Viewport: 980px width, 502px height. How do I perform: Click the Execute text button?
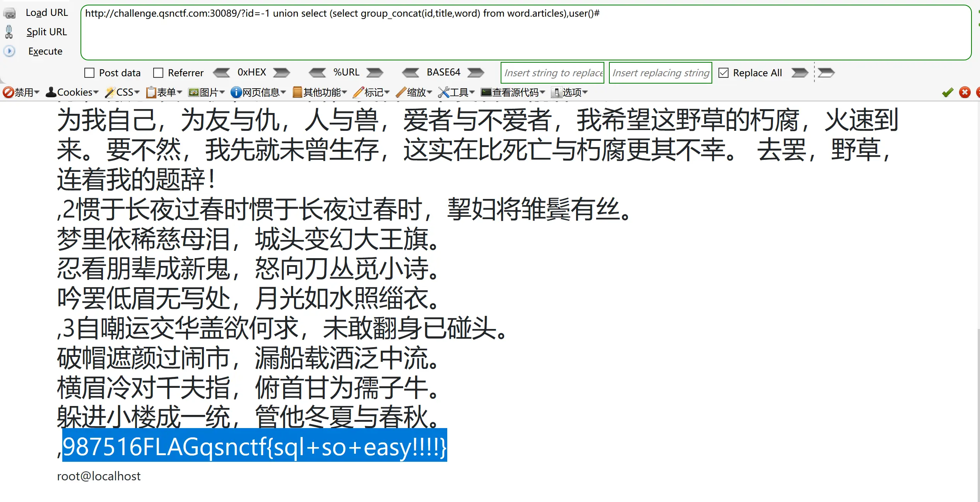tap(45, 51)
